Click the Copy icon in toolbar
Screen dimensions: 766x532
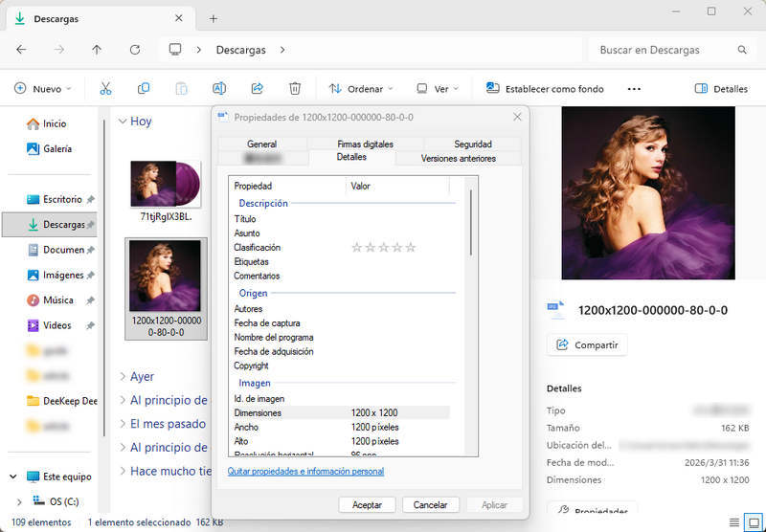[x=143, y=89]
